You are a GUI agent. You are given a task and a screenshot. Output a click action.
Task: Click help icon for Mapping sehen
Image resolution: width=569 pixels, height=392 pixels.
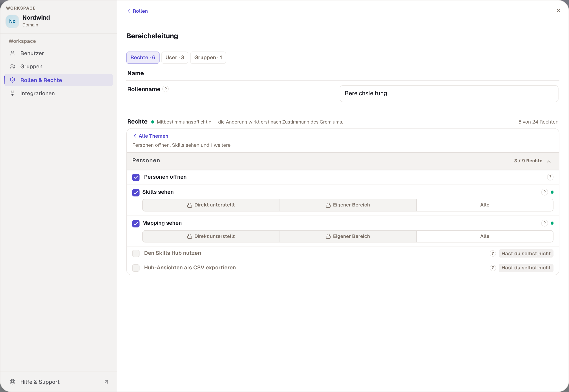click(544, 223)
